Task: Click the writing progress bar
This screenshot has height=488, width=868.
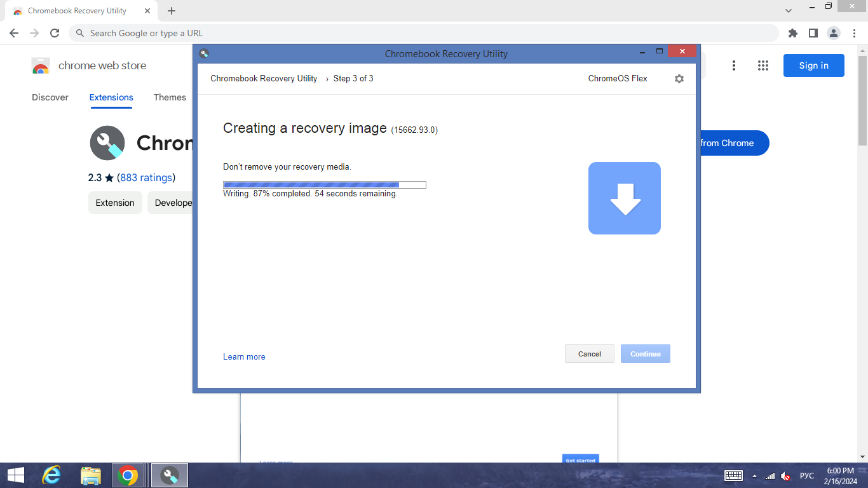Action: pyautogui.click(x=325, y=185)
